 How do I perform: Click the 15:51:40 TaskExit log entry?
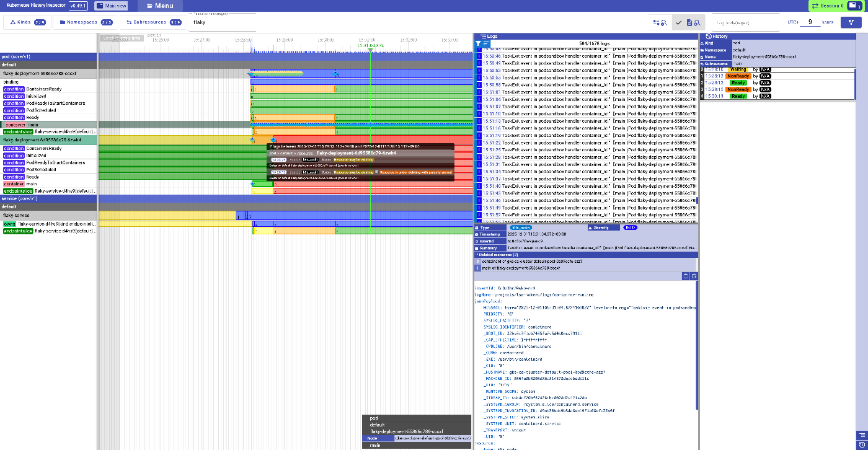pos(587,186)
